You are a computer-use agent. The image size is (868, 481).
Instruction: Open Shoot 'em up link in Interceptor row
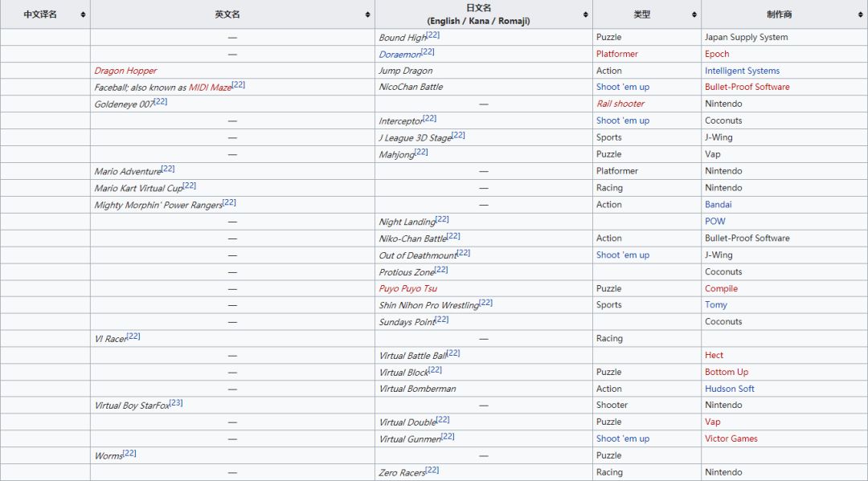pyautogui.click(x=623, y=120)
